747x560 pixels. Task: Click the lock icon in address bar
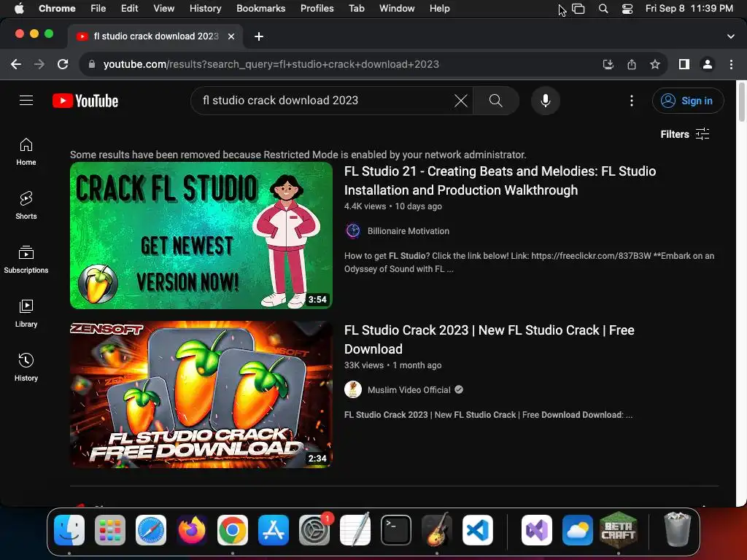[92, 64]
